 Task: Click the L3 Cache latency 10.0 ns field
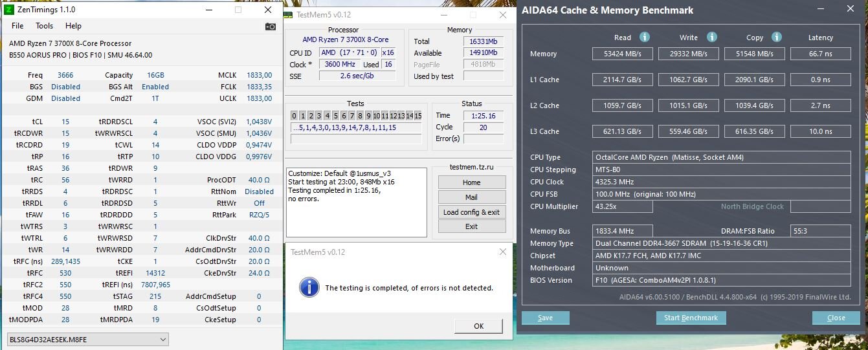tap(820, 131)
